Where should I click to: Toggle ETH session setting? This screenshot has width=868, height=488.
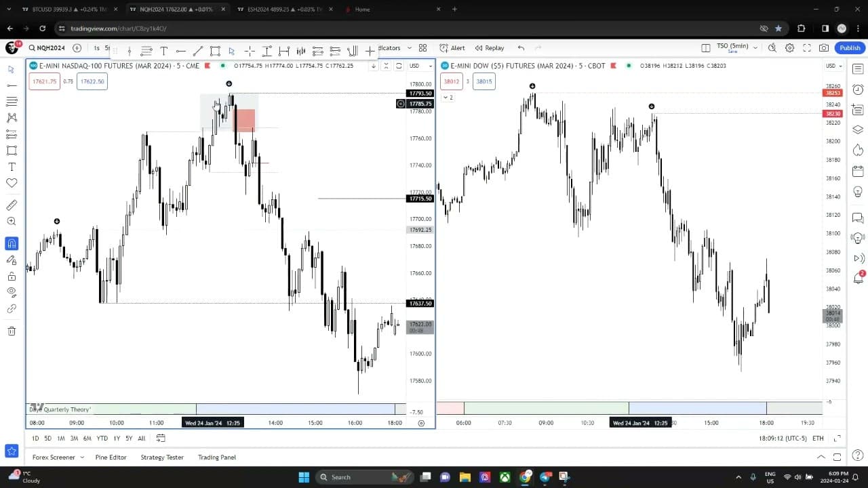(818, 439)
